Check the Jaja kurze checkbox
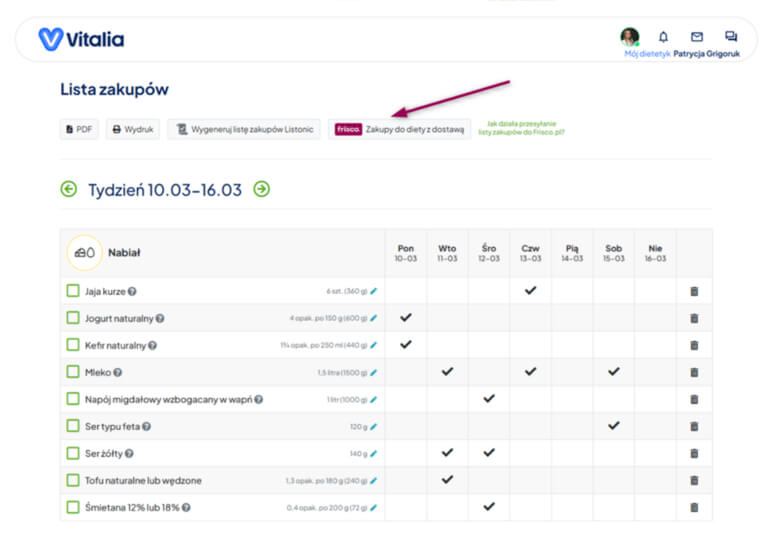Image resolution: width=768 pixels, height=542 pixels. pyautogui.click(x=73, y=291)
